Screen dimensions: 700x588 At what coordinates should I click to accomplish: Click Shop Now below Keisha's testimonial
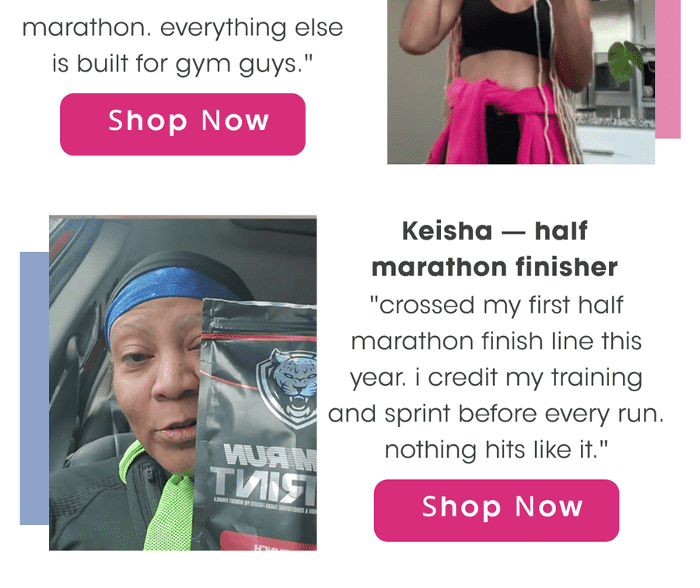(x=496, y=510)
